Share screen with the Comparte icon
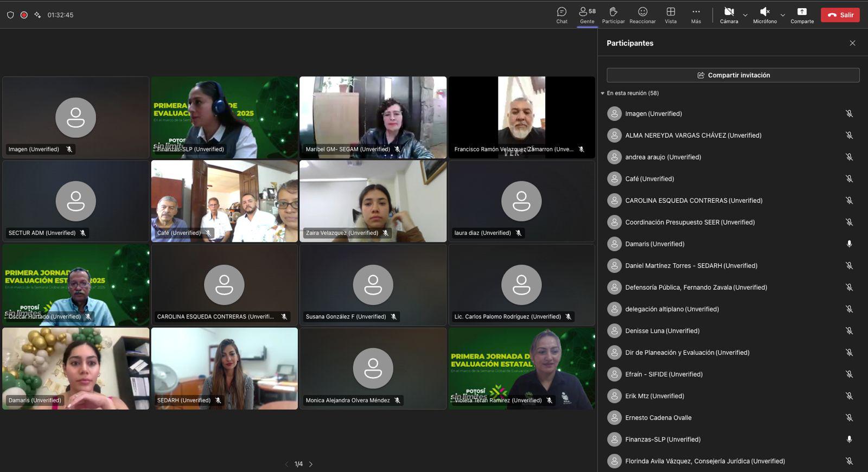The width and height of the screenshot is (868, 472). [x=802, y=15]
